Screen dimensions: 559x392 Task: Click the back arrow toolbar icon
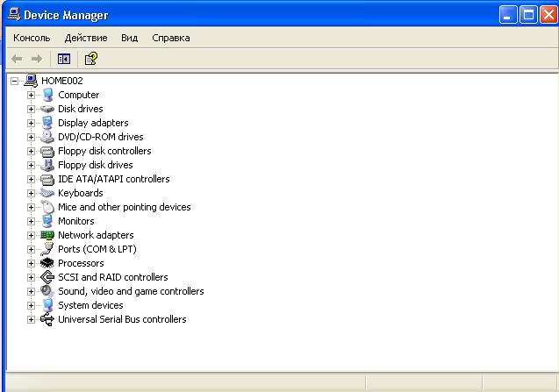coord(17,59)
